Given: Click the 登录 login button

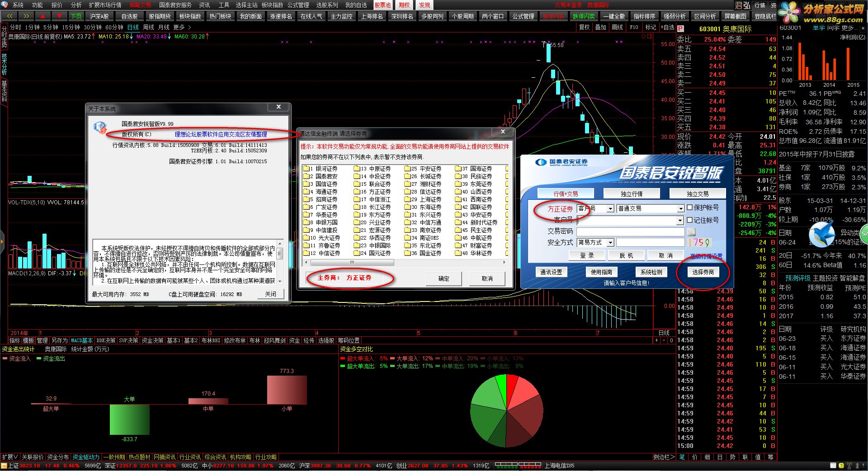Looking at the screenshot, I should 587,255.
